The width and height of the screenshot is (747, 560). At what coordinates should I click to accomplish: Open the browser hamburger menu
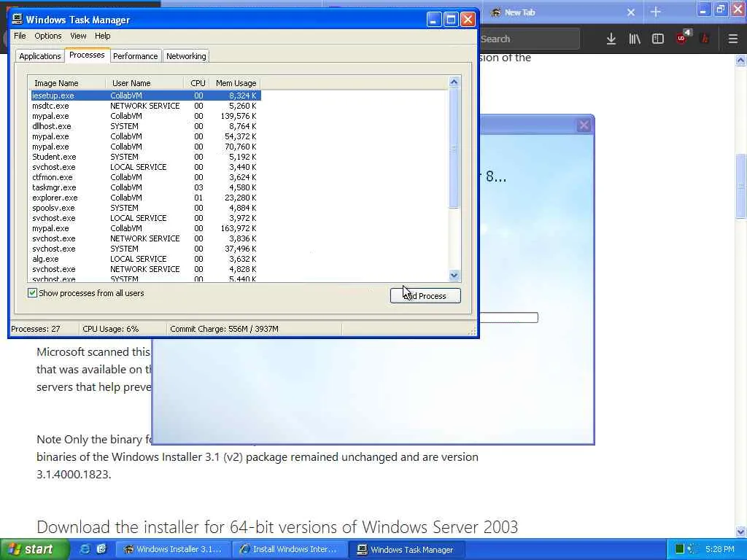pyautogui.click(x=733, y=39)
